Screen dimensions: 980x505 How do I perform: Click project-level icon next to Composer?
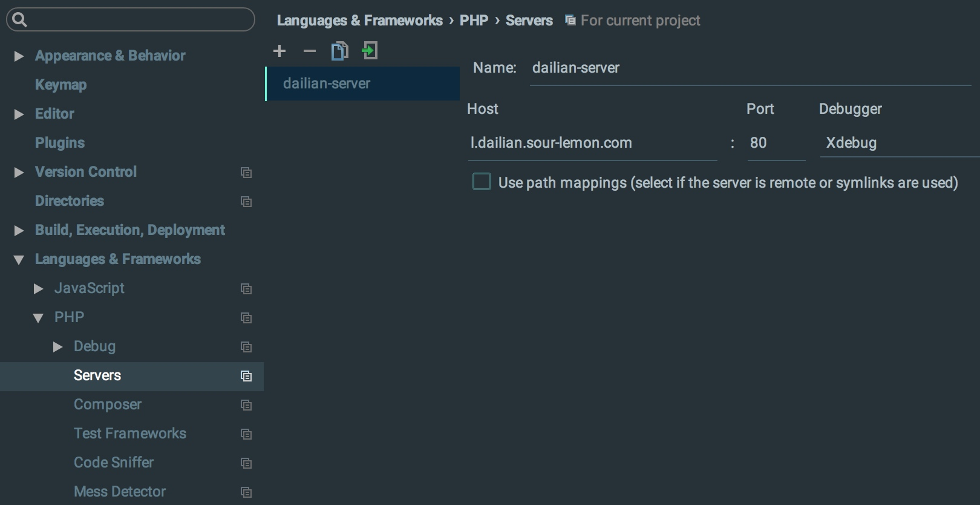click(x=246, y=405)
